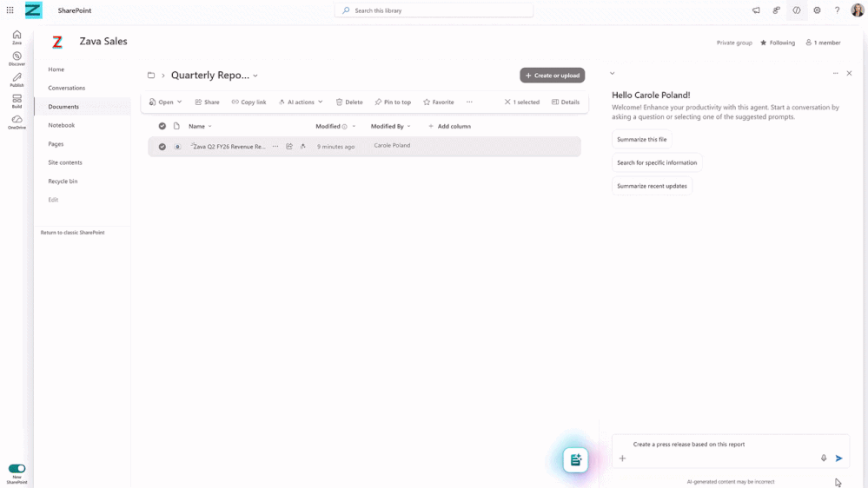868x488 pixels.
Task: Open Notebook in site navigation
Action: [x=61, y=125]
